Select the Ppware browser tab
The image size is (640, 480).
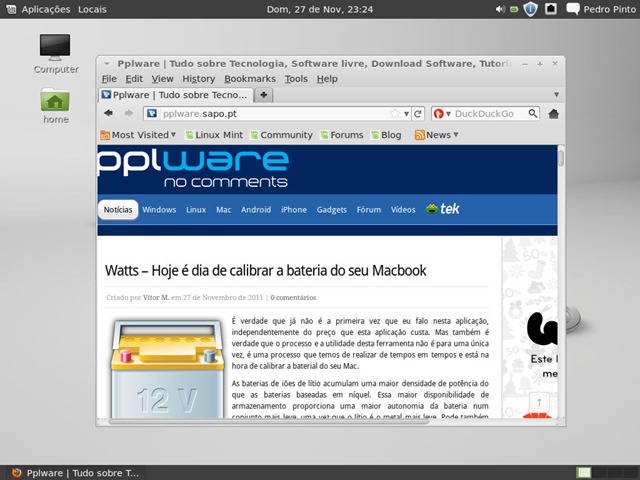[176, 95]
